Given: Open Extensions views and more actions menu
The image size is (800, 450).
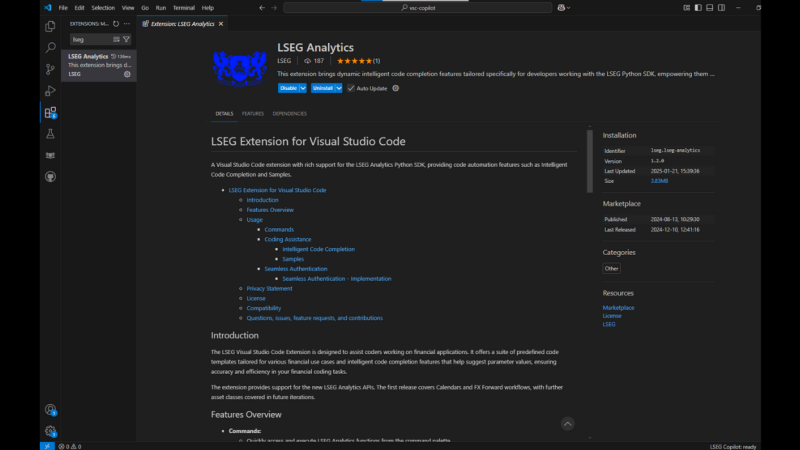Looking at the screenshot, I should (127, 23).
